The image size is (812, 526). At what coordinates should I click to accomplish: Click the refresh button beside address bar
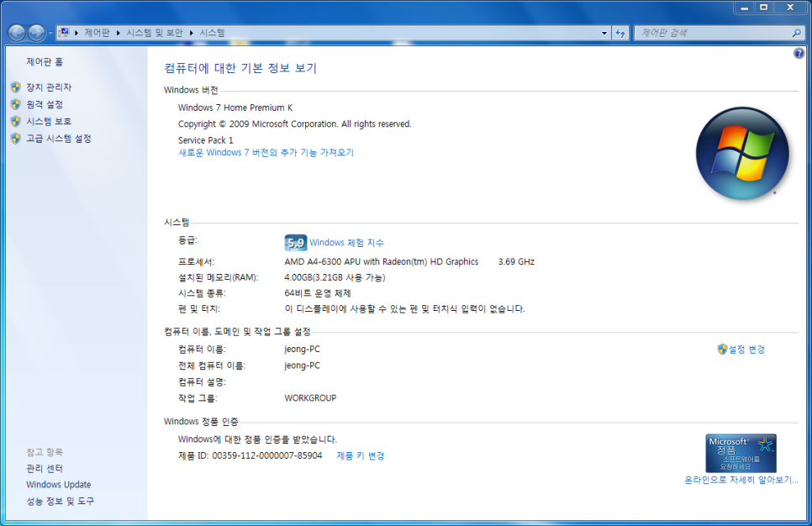620,33
